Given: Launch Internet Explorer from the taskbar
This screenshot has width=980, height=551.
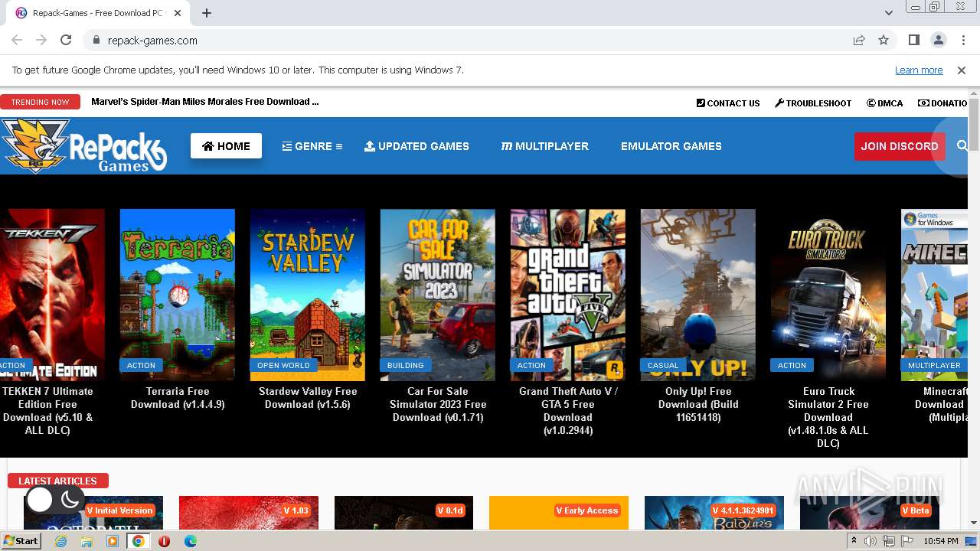Looking at the screenshot, I should click(x=60, y=541).
